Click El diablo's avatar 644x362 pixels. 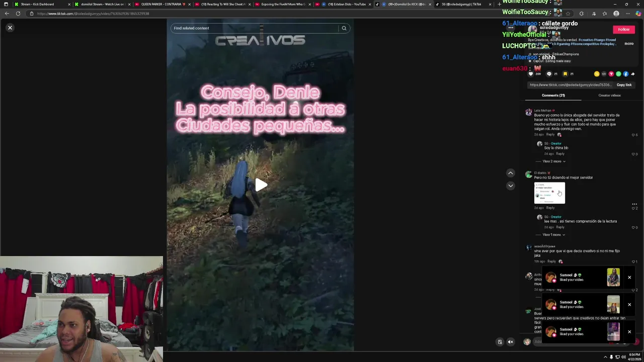click(528, 175)
